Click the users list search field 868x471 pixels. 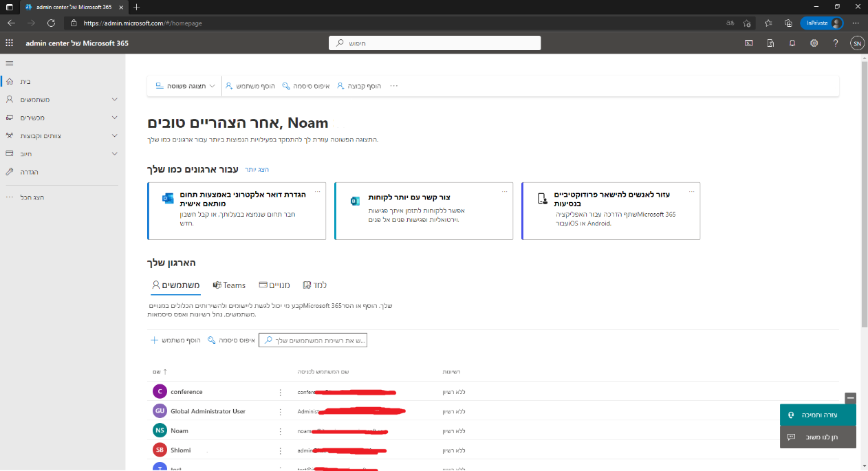coord(313,340)
